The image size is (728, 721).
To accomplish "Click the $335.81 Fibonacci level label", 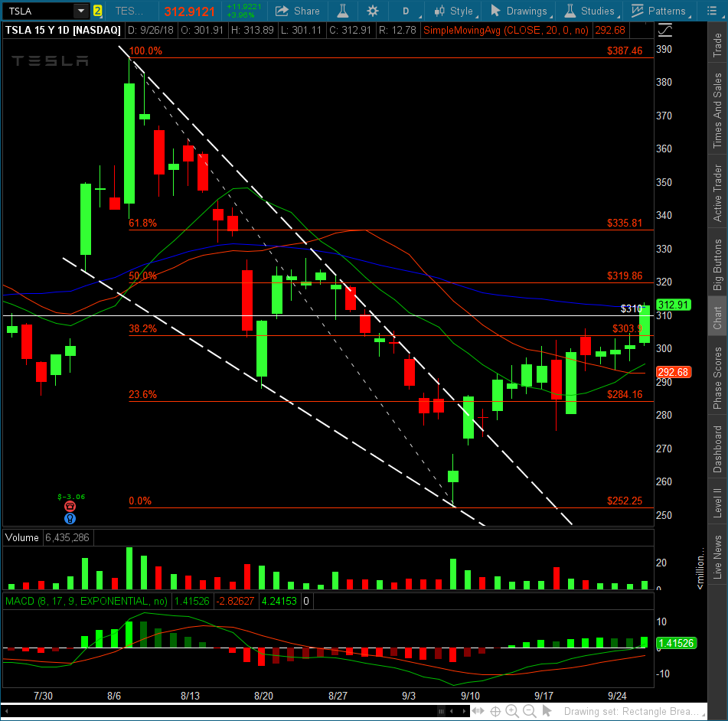I will (x=625, y=223).
